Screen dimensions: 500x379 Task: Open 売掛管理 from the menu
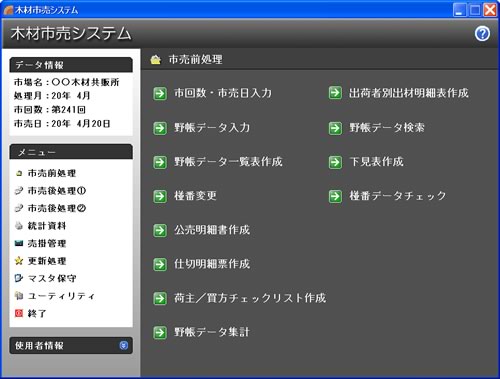[47, 243]
